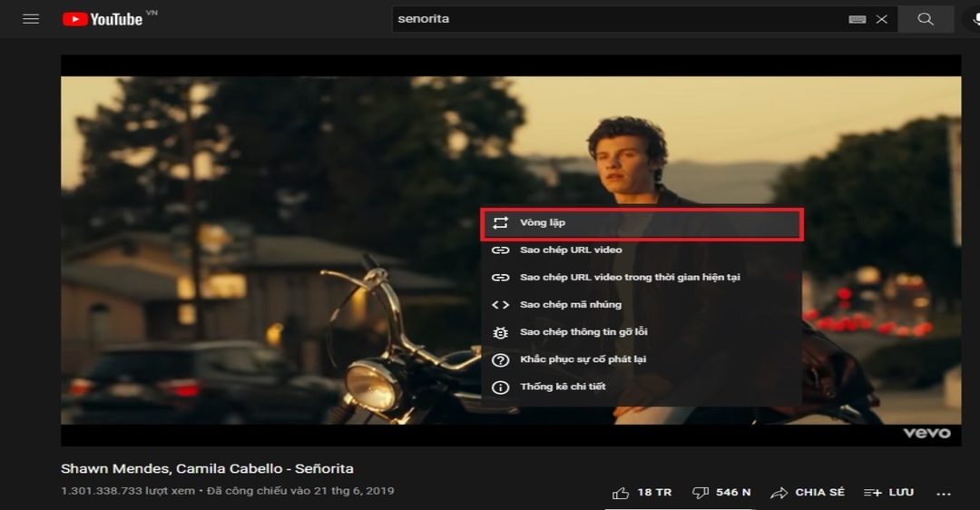Screen dimensions: 980x510
Task: Open the three-dot more actions menu
Action: tap(944, 494)
